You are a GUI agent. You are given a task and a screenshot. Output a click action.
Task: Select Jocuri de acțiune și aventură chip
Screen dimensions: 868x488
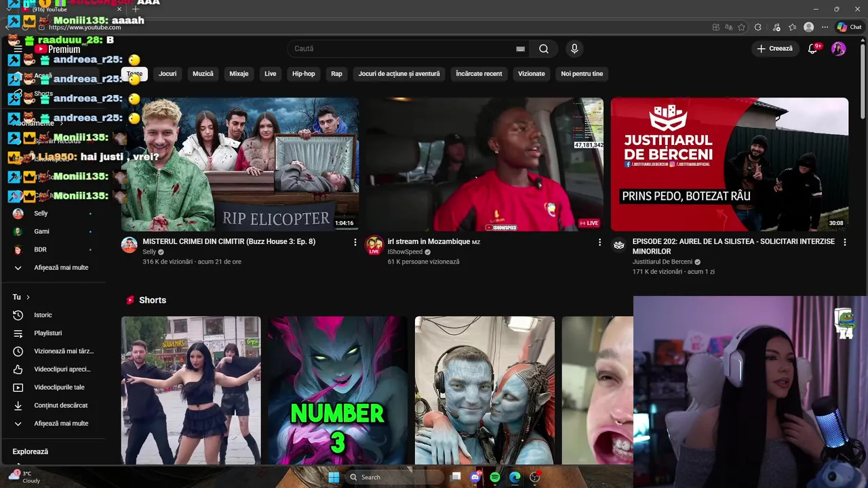coord(399,74)
